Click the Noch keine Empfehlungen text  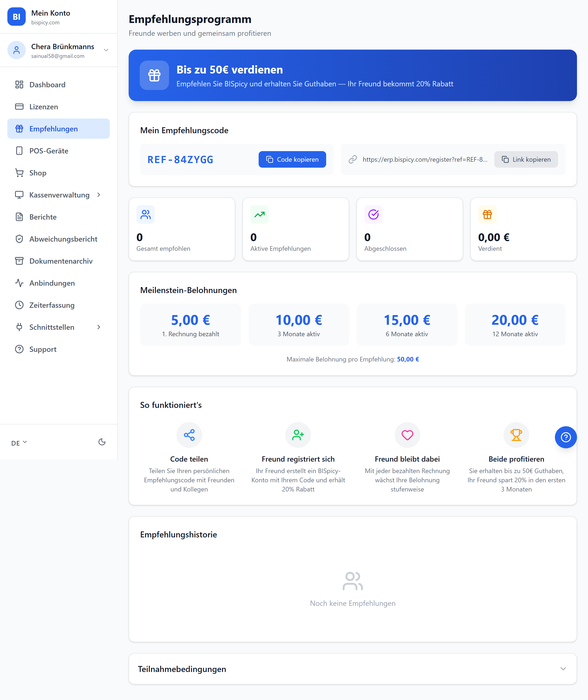[353, 603]
